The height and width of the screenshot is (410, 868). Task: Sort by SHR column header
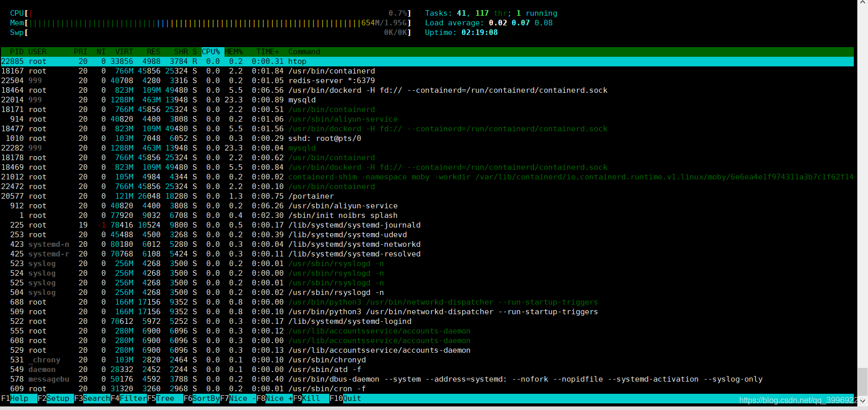181,52
